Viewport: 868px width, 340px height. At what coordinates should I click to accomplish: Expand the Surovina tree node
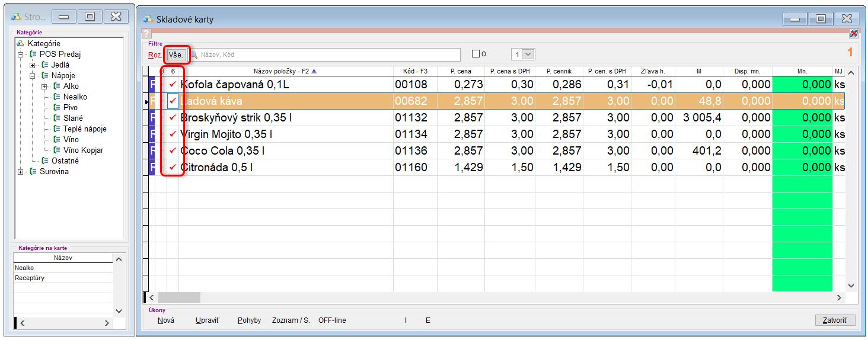pos(21,172)
